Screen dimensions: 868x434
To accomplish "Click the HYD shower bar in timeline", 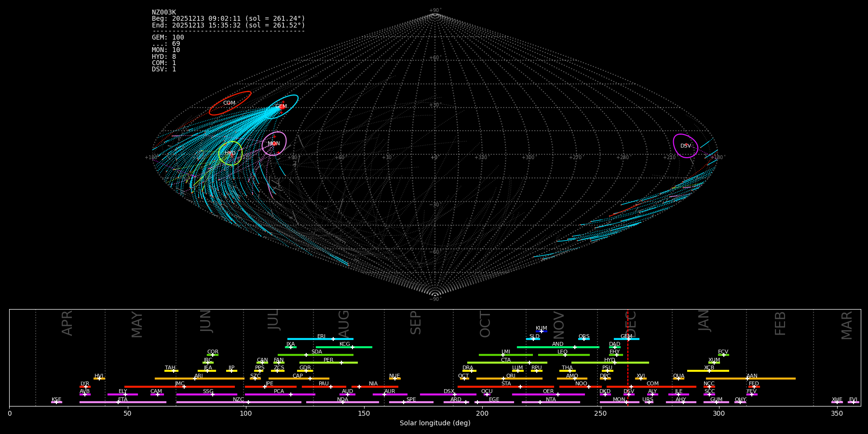I will tap(610, 363).
